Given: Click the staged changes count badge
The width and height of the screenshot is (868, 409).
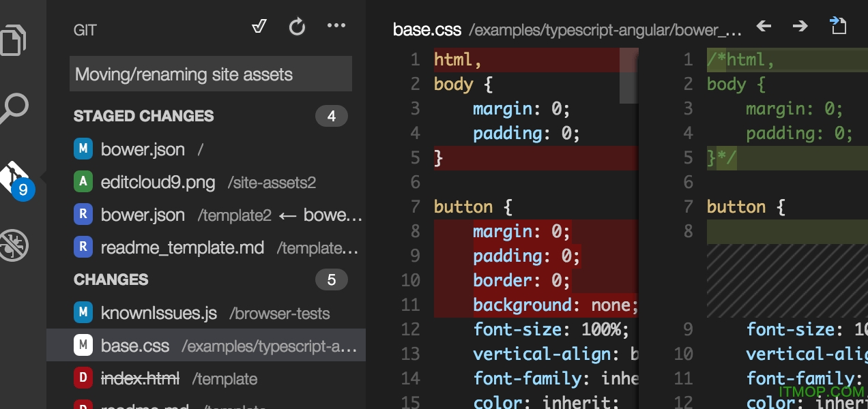Looking at the screenshot, I should [331, 117].
